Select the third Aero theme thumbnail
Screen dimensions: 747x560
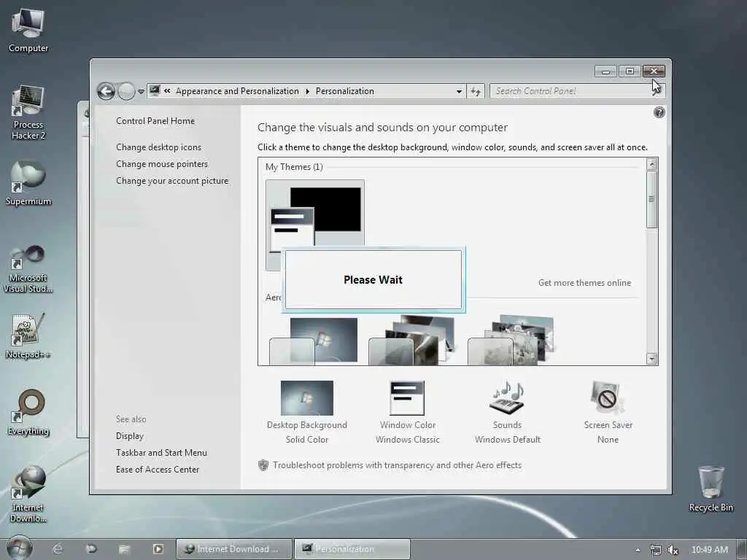point(511,340)
